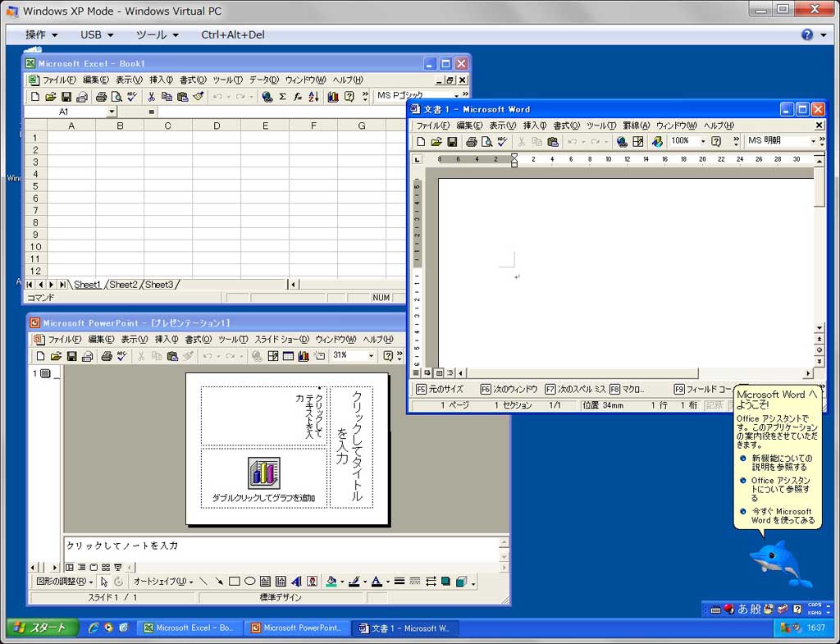The height and width of the screenshot is (644, 840).
Task: Switch to the Sheet2 tab in Excel
Action: (123, 285)
